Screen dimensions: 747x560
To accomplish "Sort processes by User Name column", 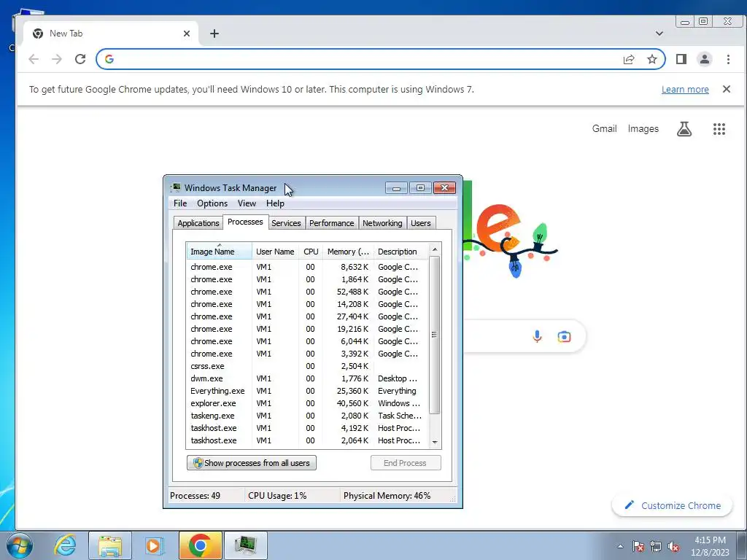I will (275, 252).
